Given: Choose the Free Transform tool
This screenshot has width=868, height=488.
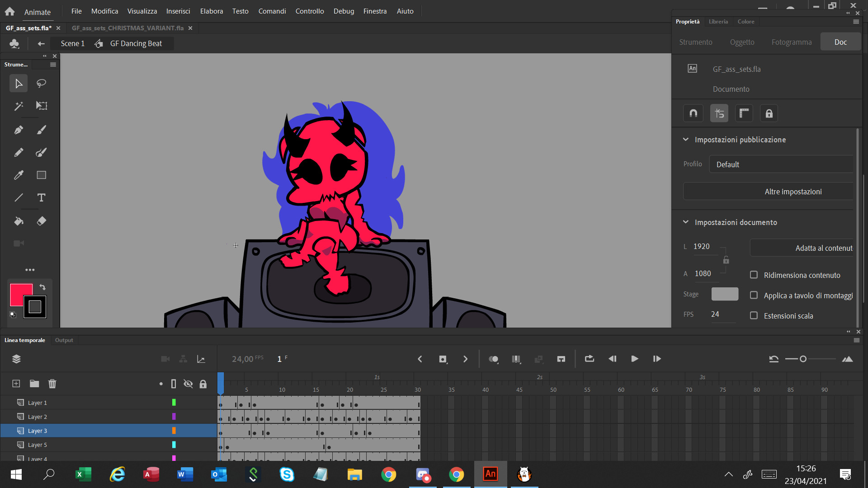Looking at the screenshot, I should tap(41, 105).
